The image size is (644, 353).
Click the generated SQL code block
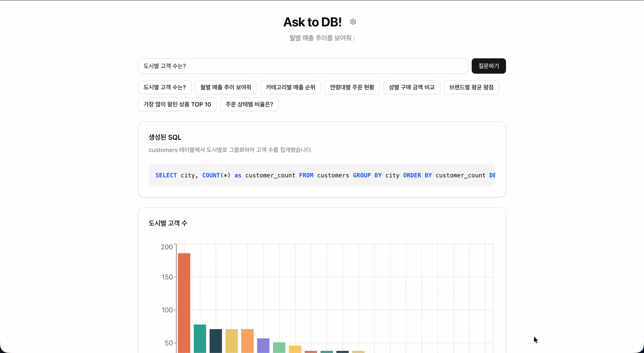point(322,175)
